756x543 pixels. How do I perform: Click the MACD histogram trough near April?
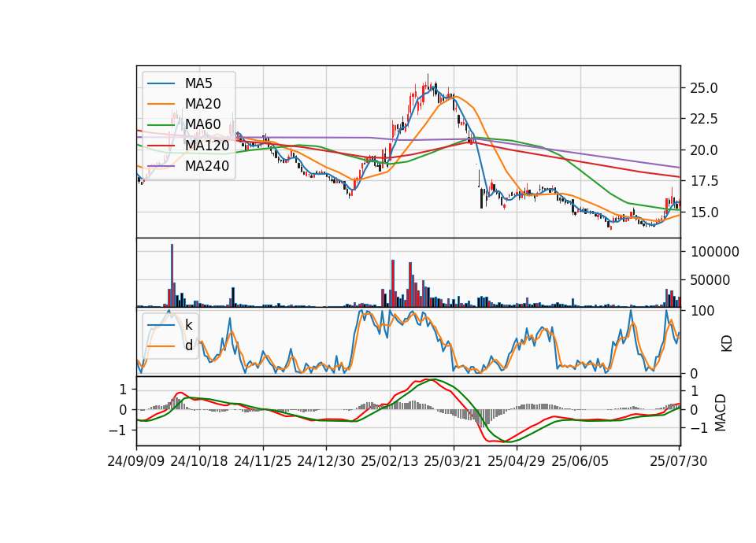click(484, 418)
